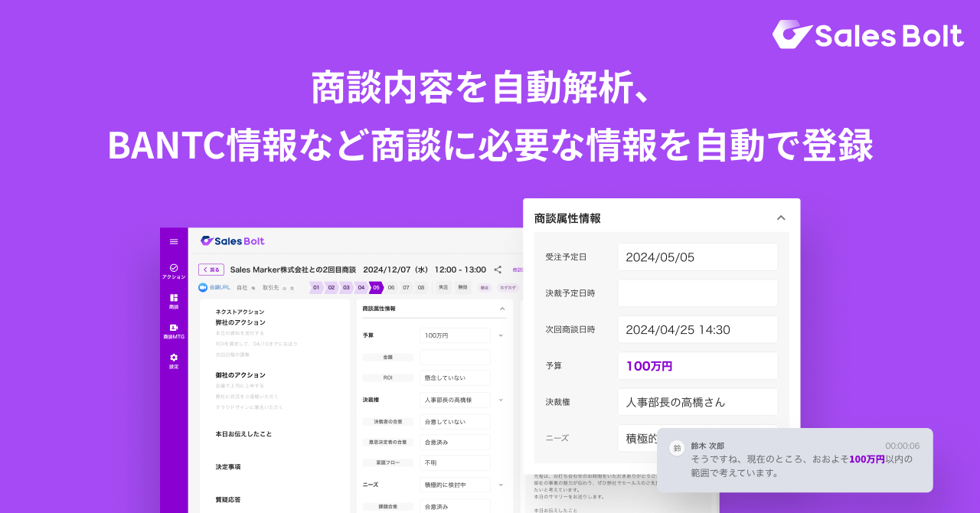The width and height of the screenshot is (980, 513).
Task: Expand the 予算 row chevron
Action: coord(501,335)
